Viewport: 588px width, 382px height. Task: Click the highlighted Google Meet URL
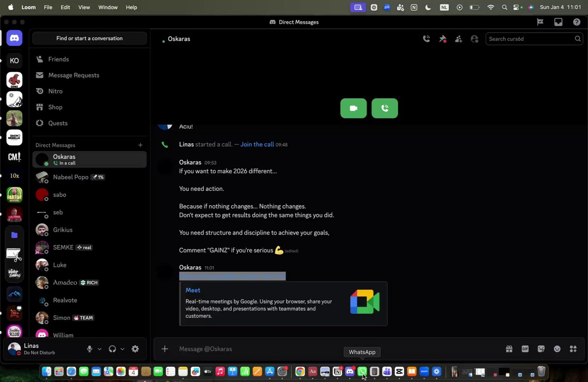(232, 276)
